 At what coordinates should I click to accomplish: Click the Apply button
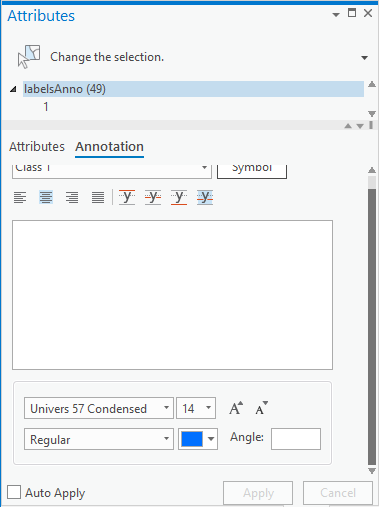tap(258, 493)
